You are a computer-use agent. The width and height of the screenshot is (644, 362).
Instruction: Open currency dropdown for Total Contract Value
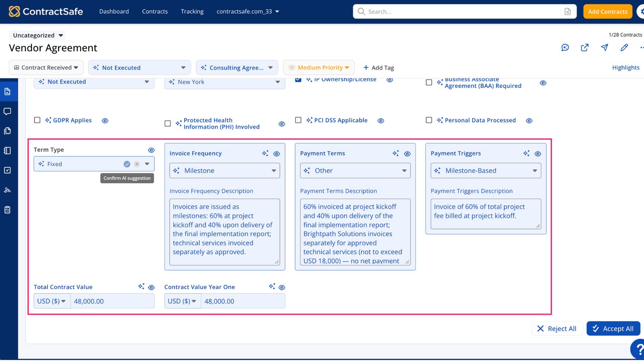pyautogui.click(x=52, y=301)
